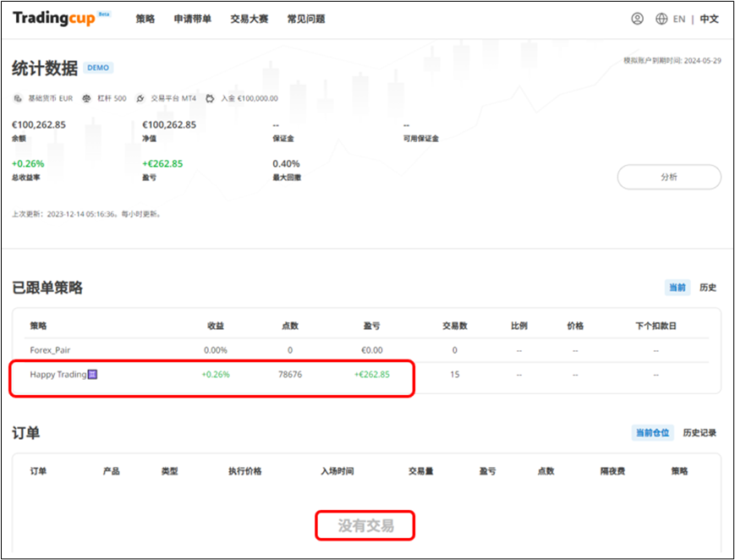The image size is (735, 560).
Task: Click the purple badge beside Happy Trading
Action: 93,374
